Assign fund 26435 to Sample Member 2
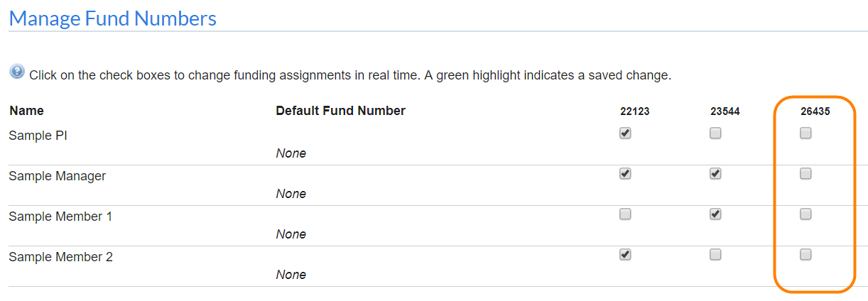Viewport: 868px width, 301px height. (805, 254)
